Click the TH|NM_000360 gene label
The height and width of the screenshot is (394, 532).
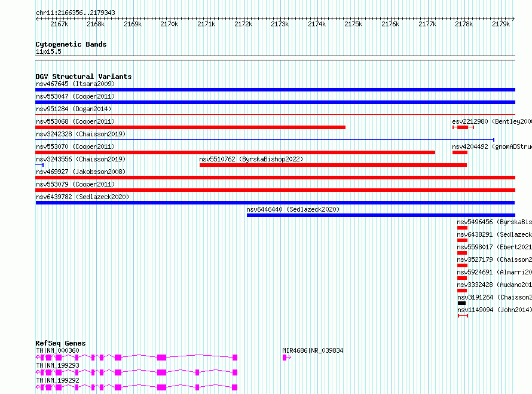click(57, 350)
